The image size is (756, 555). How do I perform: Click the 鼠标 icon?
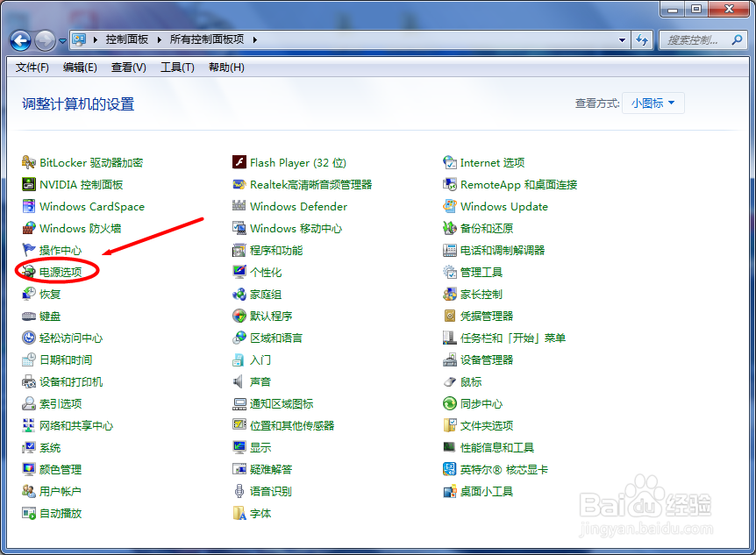[x=450, y=382]
